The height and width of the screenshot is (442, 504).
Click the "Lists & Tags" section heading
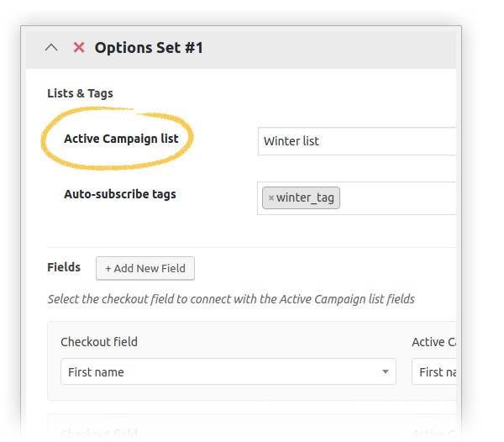pyautogui.click(x=80, y=93)
